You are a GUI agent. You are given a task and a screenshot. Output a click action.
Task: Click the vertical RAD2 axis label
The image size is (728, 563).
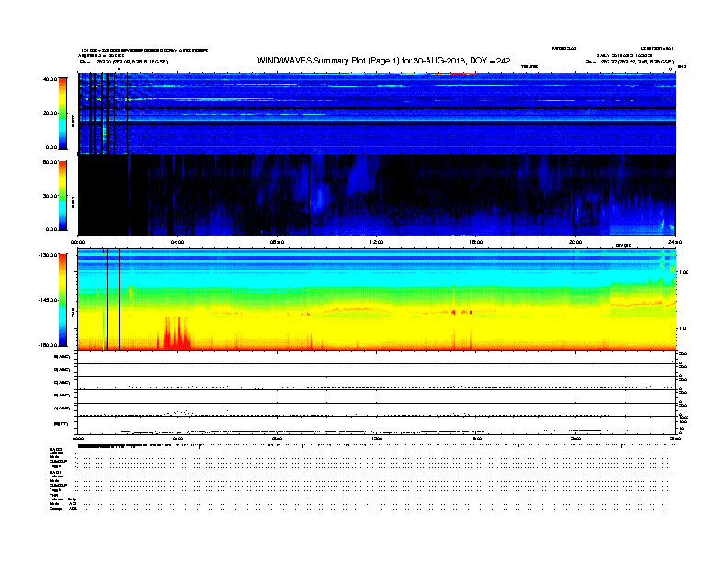point(73,121)
